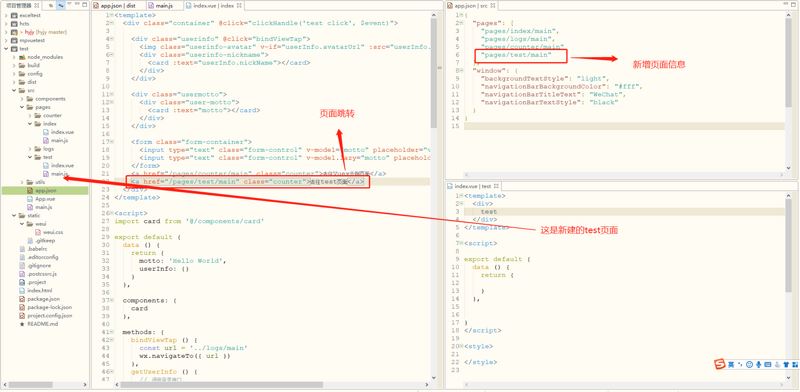Viewport: 800px width, 392px height.
Task: Select app.json in the project tree
Action: click(x=44, y=190)
